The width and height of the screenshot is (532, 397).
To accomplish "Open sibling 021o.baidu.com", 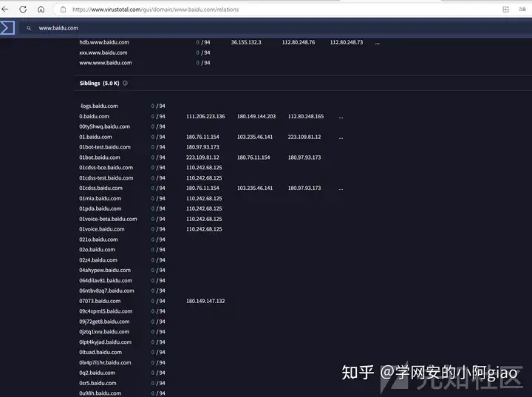I will tap(98, 240).
